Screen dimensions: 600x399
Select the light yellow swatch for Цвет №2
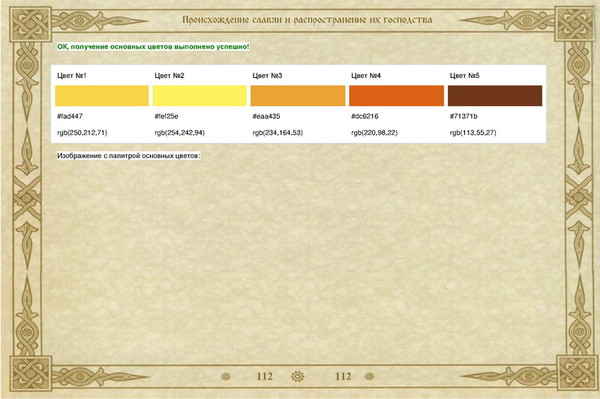[200, 96]
